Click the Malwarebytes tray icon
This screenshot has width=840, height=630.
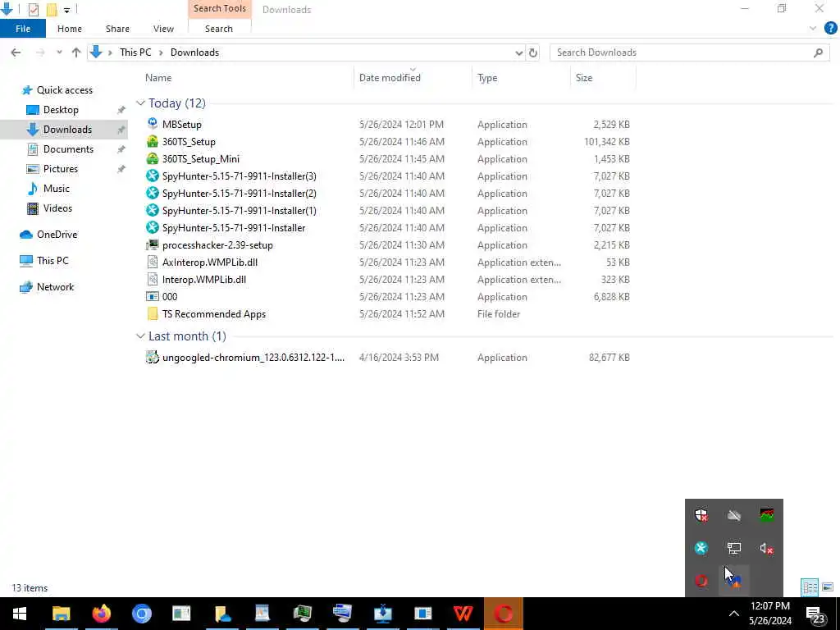[734, 581]
